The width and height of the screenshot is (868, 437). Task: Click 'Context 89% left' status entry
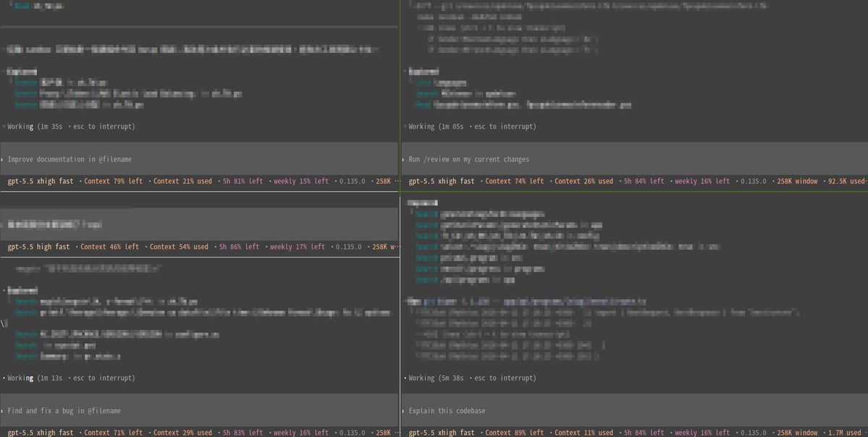click(514, 433)
